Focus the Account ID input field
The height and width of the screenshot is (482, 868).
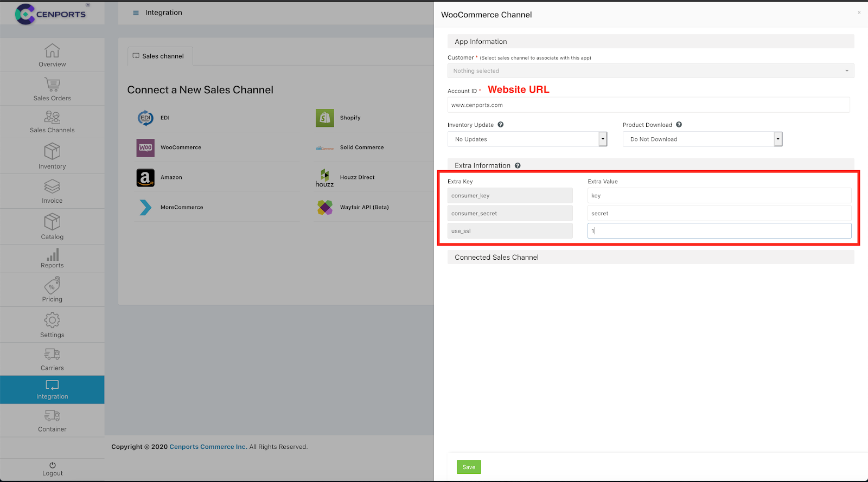click(x=648, y=105)
